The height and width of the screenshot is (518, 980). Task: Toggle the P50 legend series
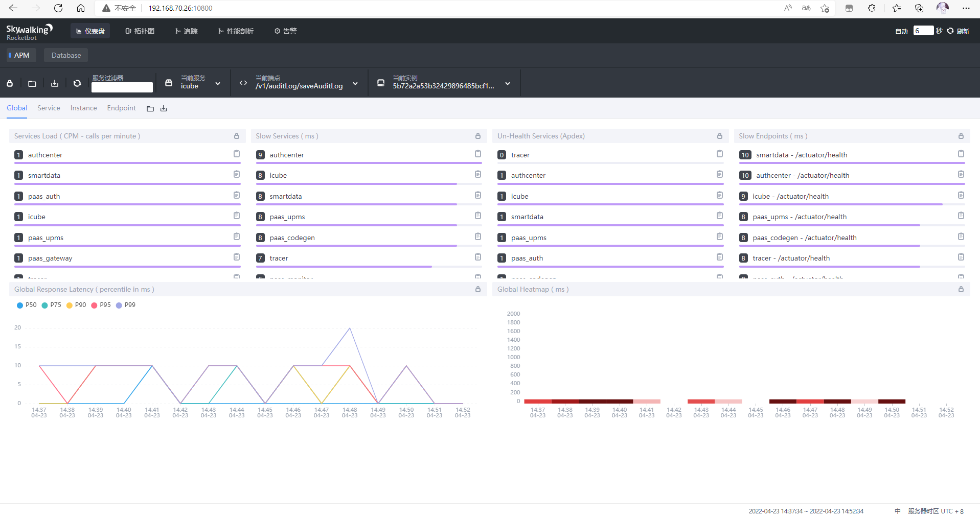click(27, 305)
